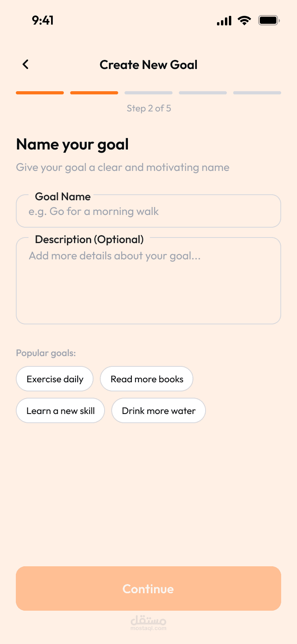Click the third progress step segment
The width and height of the screenshot is (297, 644).
[148, 93]
